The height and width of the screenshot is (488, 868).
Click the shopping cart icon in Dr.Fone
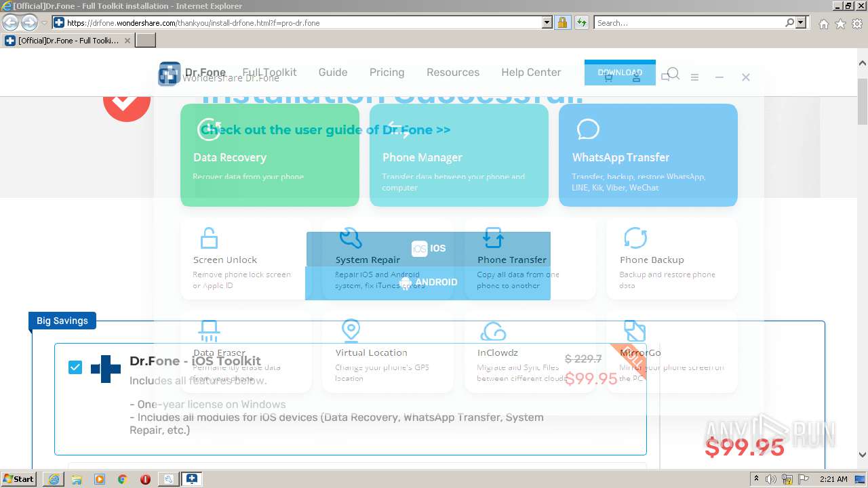pos(608,77)
